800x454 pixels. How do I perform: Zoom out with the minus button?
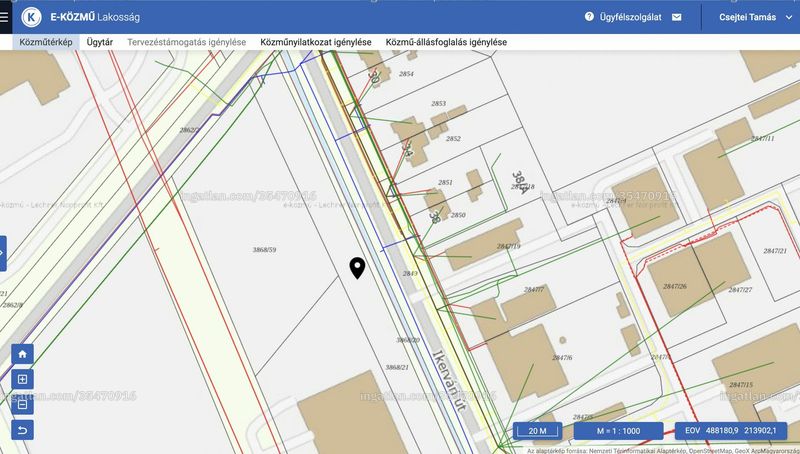pyautogui.click(x=22, y=405)
